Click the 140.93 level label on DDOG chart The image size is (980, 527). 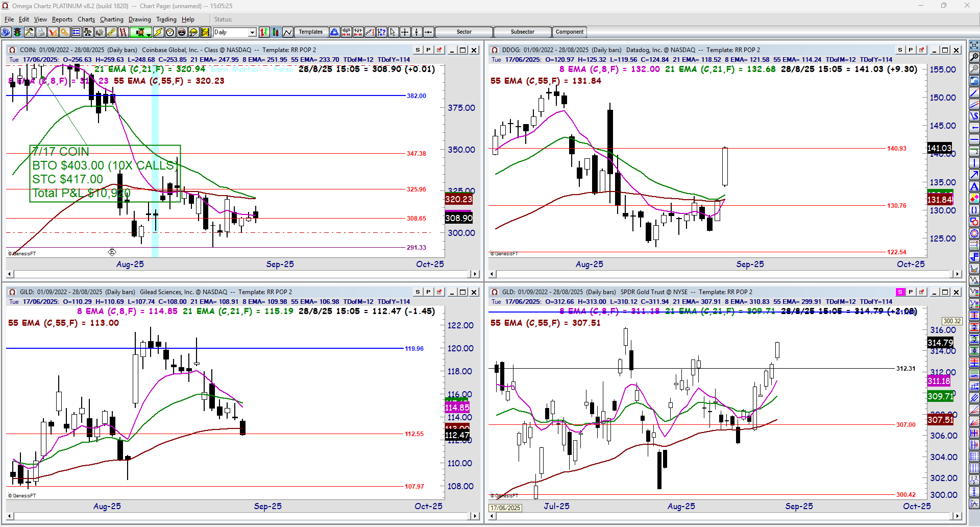[897, 149]
